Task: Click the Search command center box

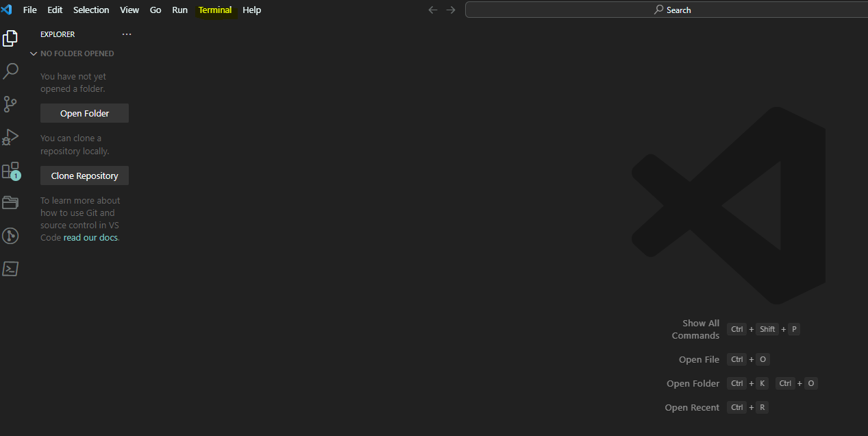Action: pyautogui.click(x=666, y=10)
